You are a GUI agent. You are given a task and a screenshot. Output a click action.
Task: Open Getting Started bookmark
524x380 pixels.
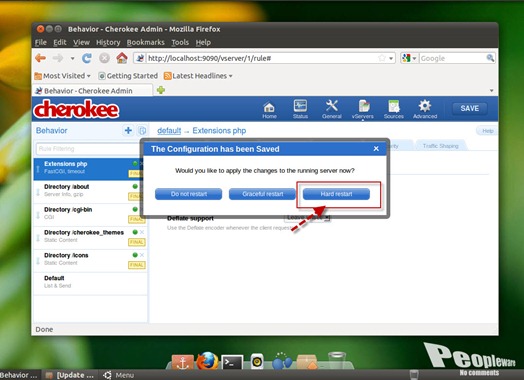click(128, 76)
